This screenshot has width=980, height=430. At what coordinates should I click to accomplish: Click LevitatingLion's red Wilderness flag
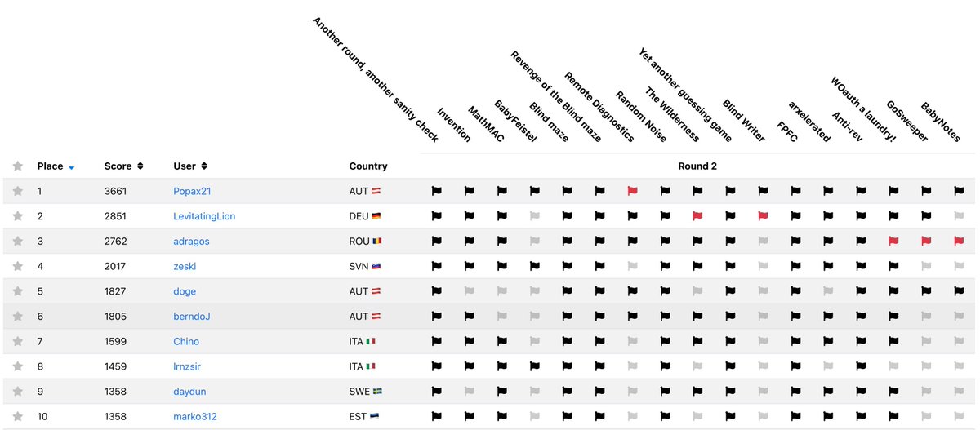pos(697,216)
